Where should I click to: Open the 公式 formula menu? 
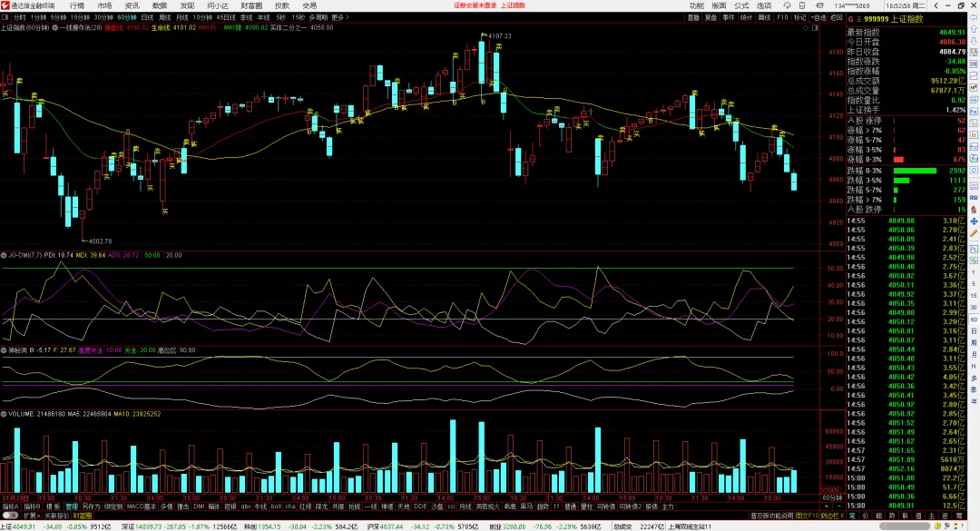point(741,5)
